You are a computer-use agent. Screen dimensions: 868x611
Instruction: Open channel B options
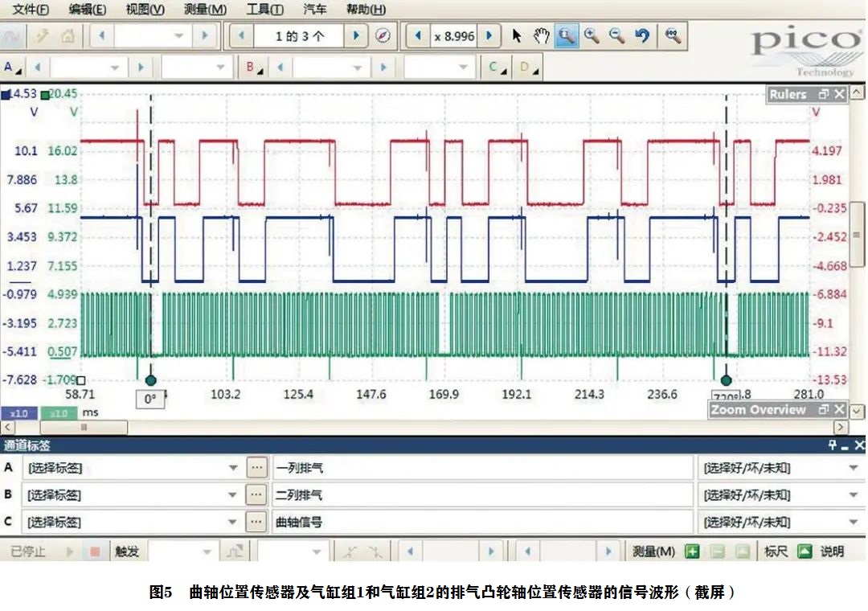click(254, 68)
